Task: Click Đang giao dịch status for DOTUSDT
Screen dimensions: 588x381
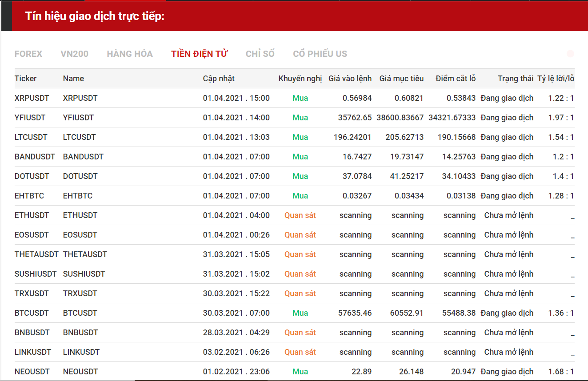Action: [x=507, y=176]
